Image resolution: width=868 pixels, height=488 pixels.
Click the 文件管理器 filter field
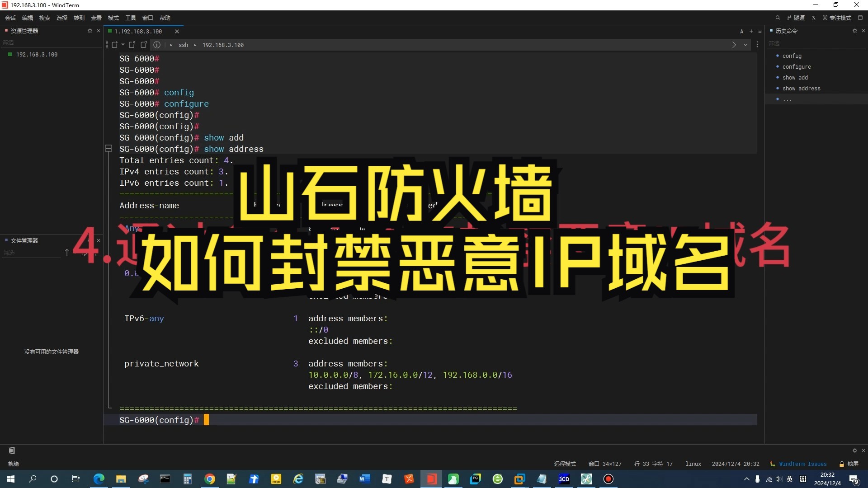pyautogui.click(x=32, y=253)
